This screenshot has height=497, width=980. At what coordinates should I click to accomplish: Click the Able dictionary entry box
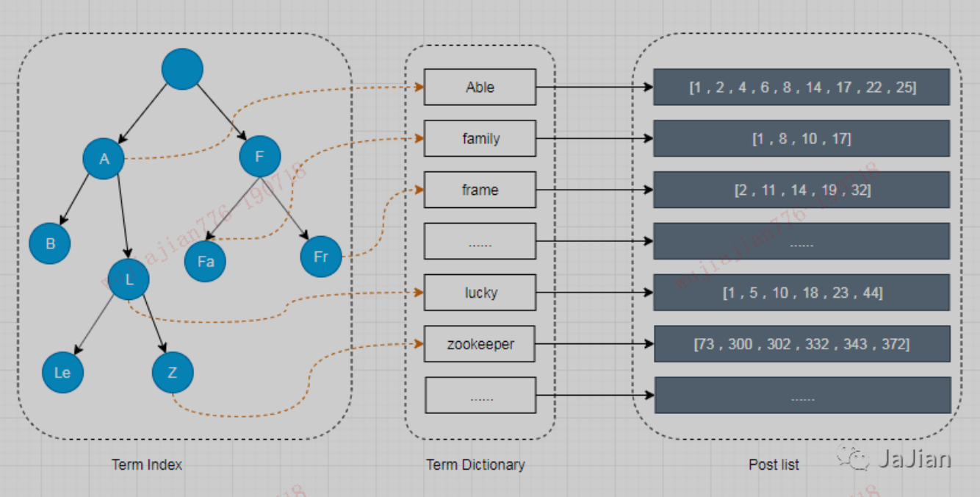coord(480,87)
